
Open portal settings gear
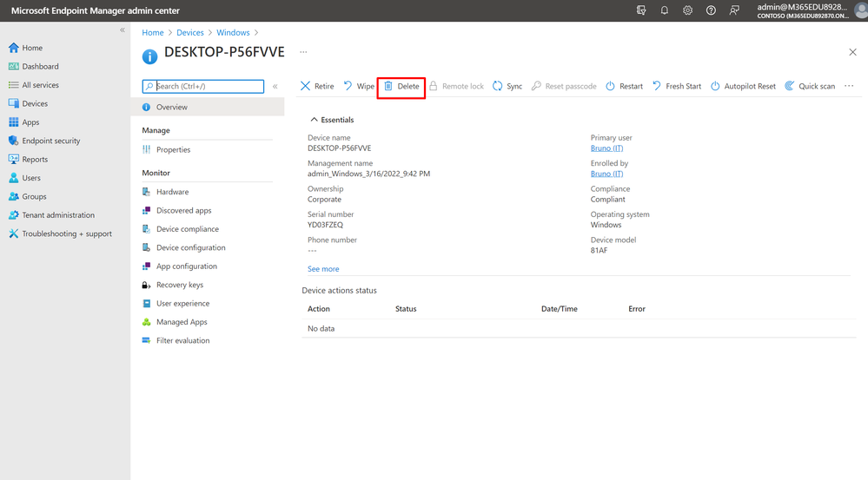click(687, 10)
